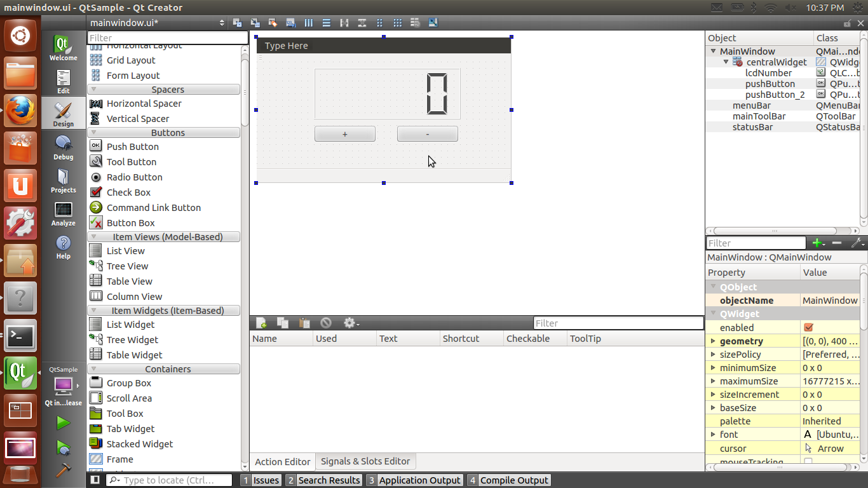Click the Adjust Size toolbar icon

[433, 22]
